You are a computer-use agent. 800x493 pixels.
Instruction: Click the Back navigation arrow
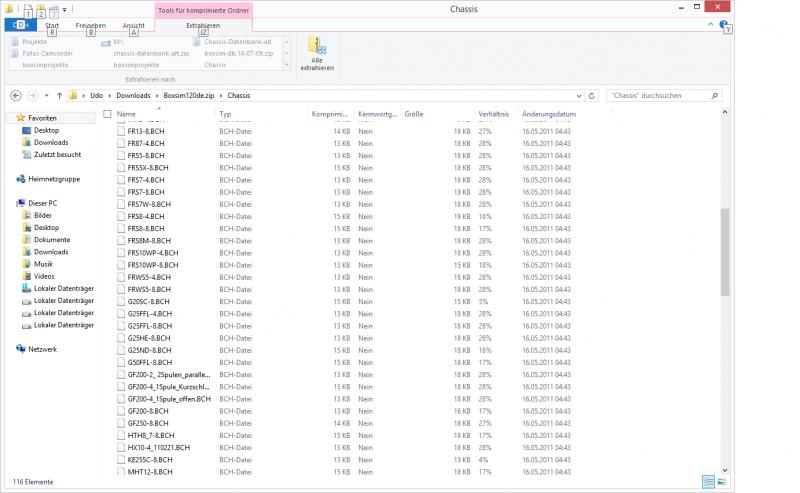16,95
